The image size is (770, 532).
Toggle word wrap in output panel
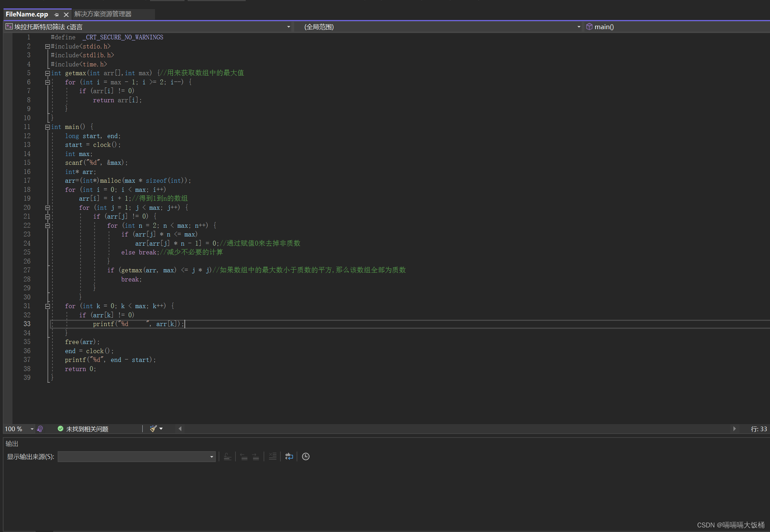[289, 456]
